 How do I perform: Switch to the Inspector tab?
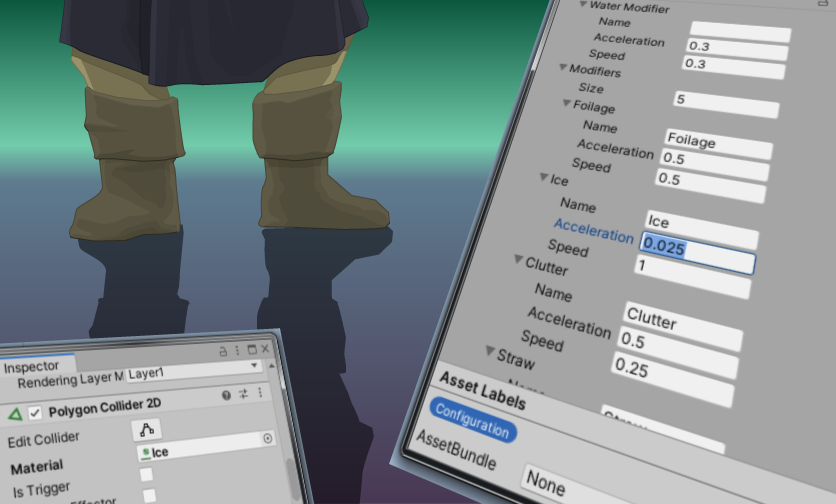(31, 367)
